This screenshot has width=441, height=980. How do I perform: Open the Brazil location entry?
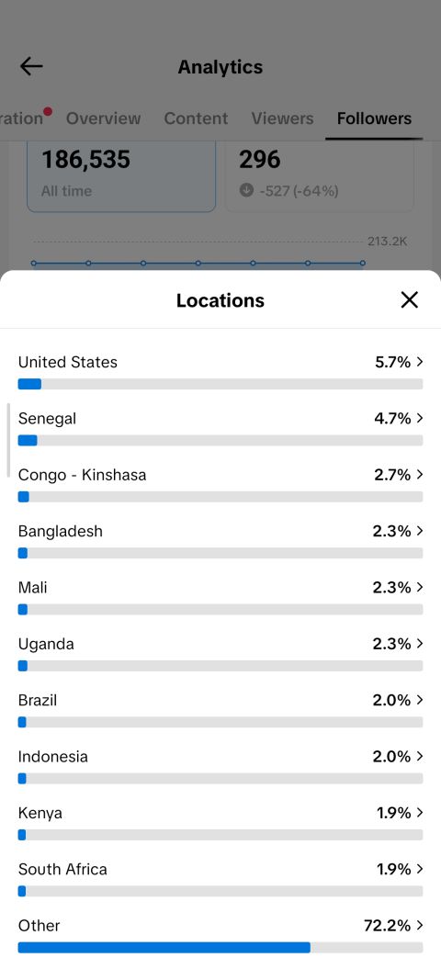point(220,711)
